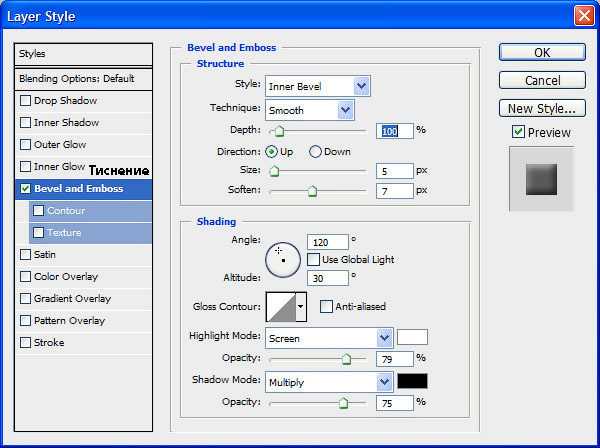The width and height of the screenshot is (600, 448).
Task: Turn on the Satin checkbox
Action: 25,254
